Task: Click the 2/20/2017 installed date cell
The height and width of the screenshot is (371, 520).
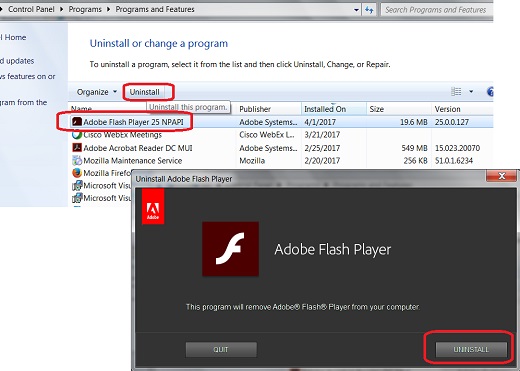Action: (322, 161)
